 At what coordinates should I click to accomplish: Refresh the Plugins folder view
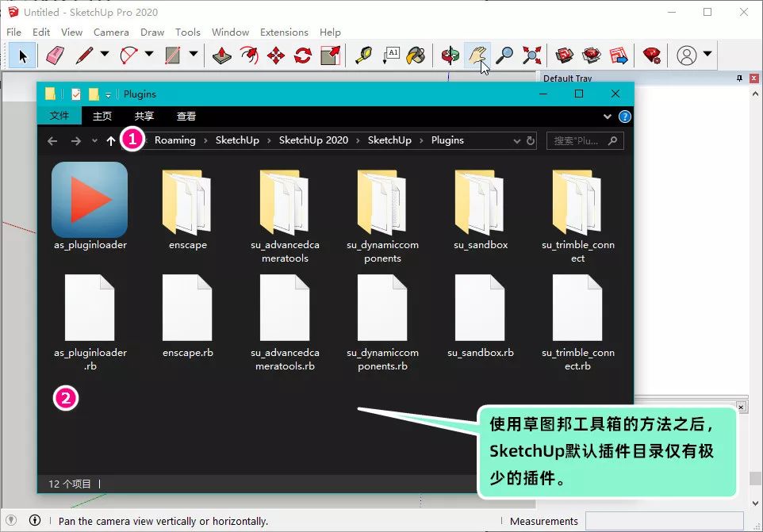[531, 141]
